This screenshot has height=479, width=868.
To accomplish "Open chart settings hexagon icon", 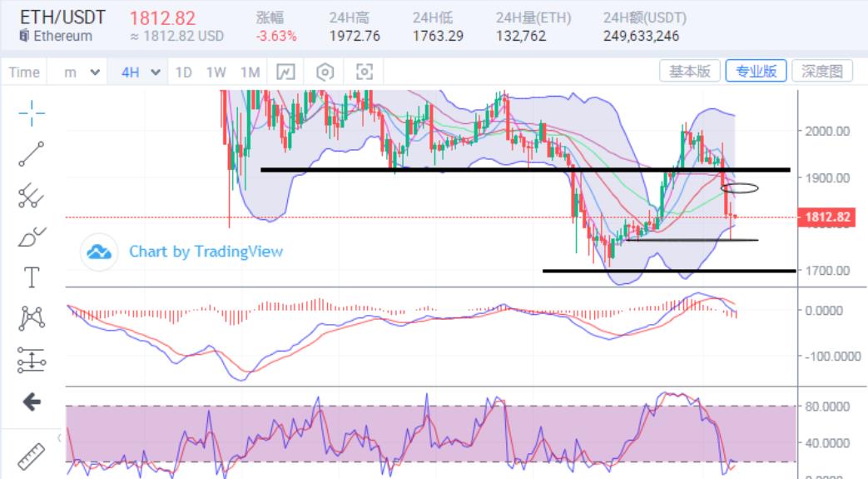I will coord(325,72).
